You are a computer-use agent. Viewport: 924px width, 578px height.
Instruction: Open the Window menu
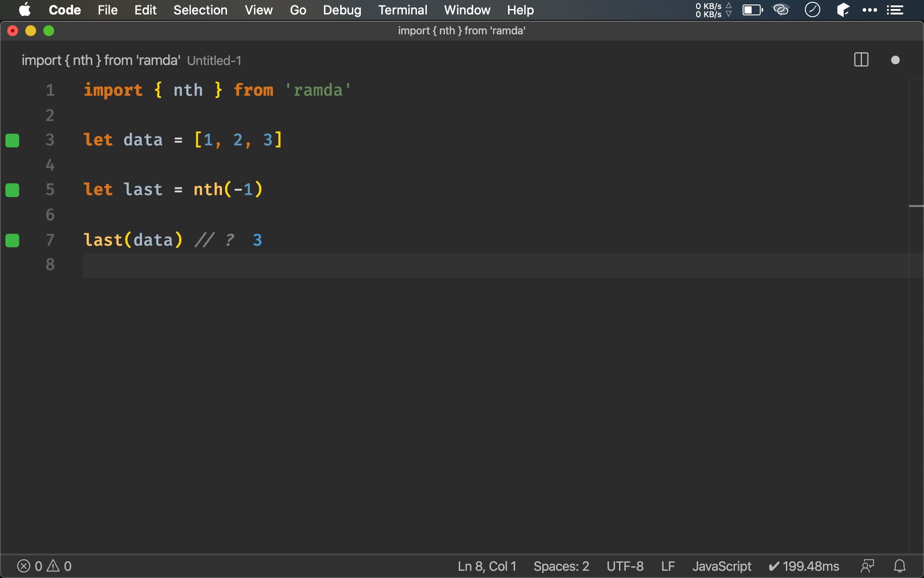467,10
